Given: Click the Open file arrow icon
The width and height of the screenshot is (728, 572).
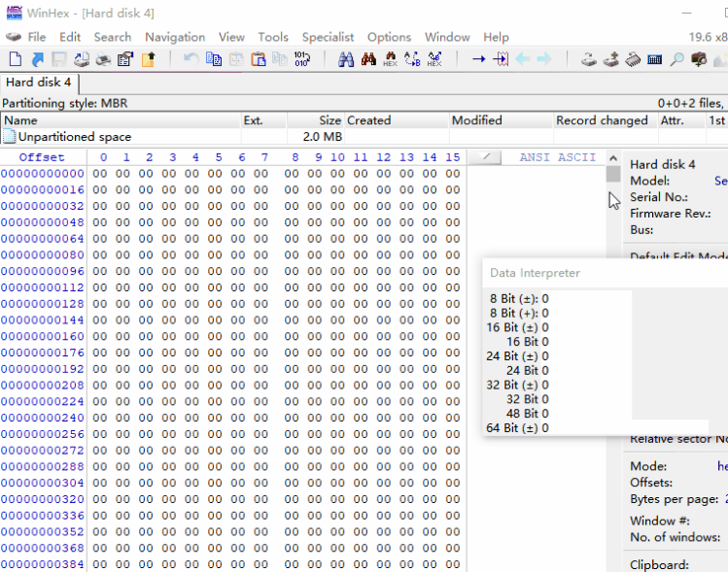Looking at the screenshot, I should (x=37, y=59).
